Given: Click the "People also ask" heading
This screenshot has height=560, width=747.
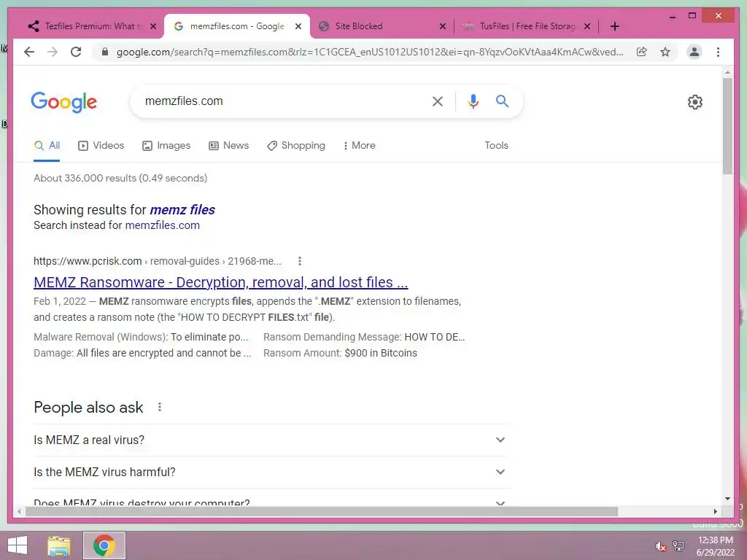Looking at the screenshot, I should click(88, 407).
